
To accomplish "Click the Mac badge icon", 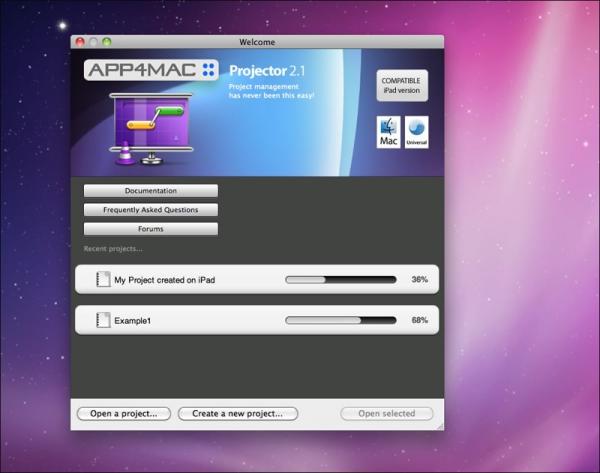I will pyautogui.click(x=388, y=132).
